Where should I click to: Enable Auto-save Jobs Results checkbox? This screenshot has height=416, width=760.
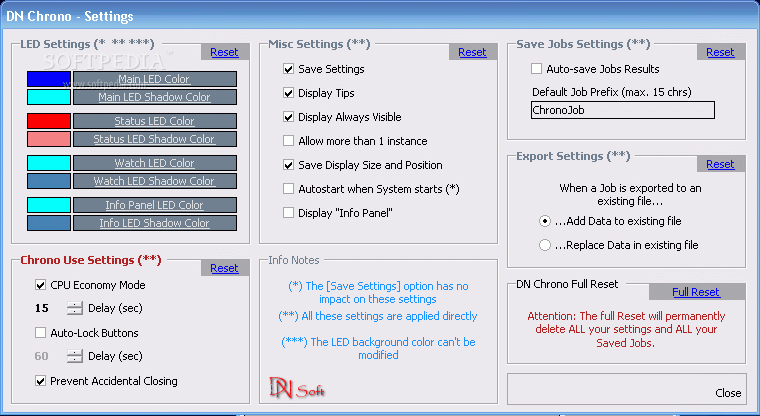click(537, 69)
